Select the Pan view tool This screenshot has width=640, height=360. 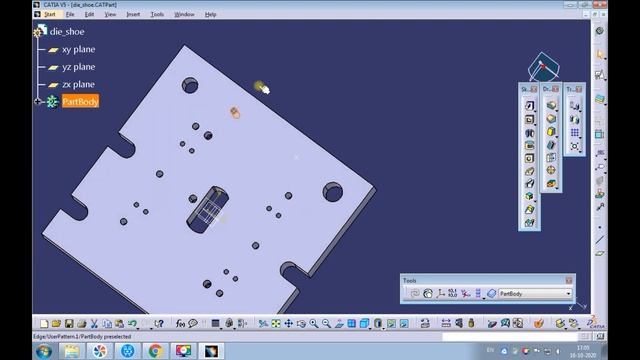289,324
